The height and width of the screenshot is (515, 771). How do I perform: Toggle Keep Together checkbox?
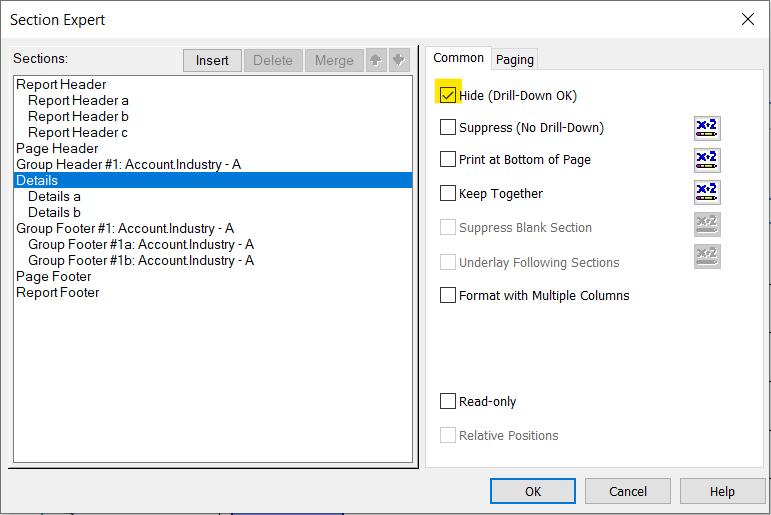coord(448,193)
